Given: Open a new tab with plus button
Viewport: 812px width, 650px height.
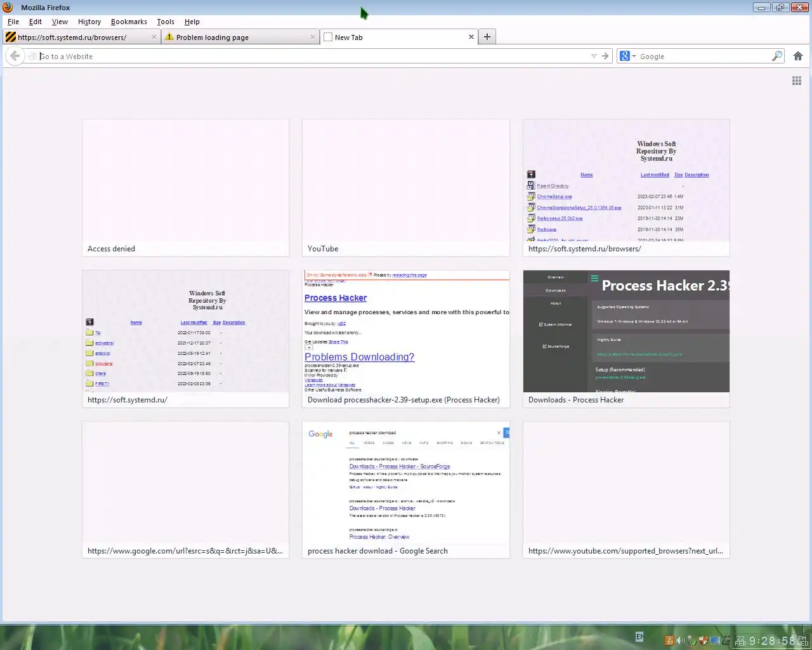Looking at the screenshot, I should (487, 37).
